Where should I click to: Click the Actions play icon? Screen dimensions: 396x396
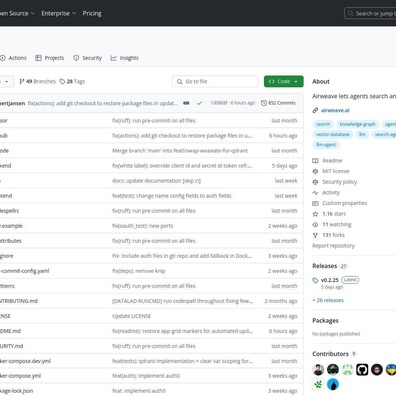[x=3, y=58]
